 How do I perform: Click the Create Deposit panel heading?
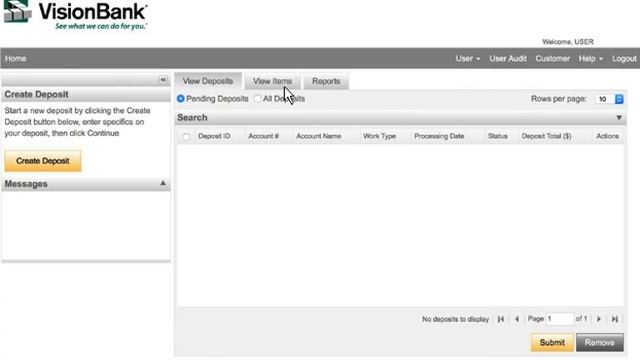pyautogui.click(x=36, y=94)
